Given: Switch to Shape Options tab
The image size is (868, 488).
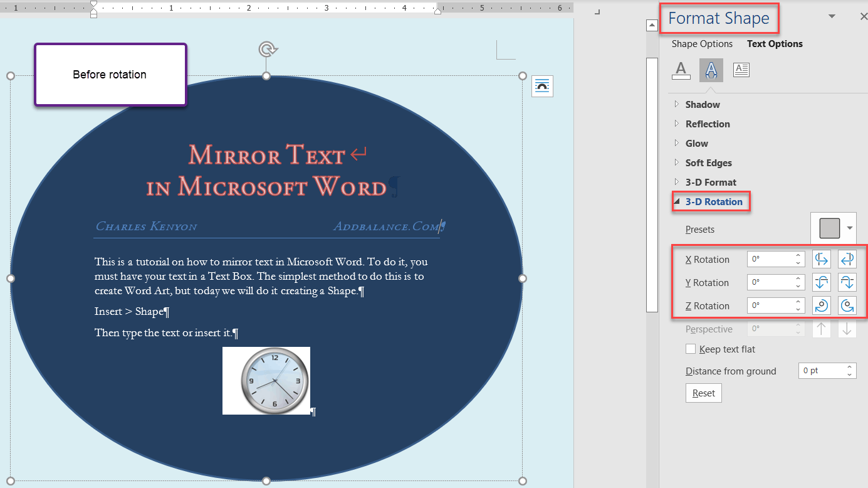Looking at the screenshot, I should [702, 44].
